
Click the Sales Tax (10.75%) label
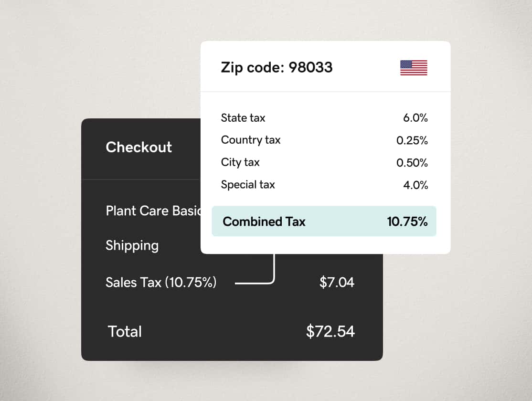tap(161, 282)
